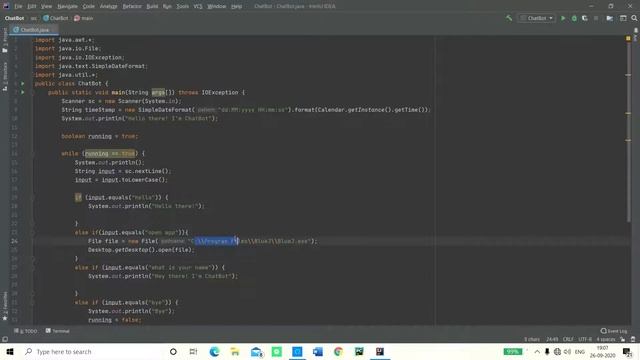Open the File menu
The height and width of the screenshot is (360, 640).
click(18, 6)
